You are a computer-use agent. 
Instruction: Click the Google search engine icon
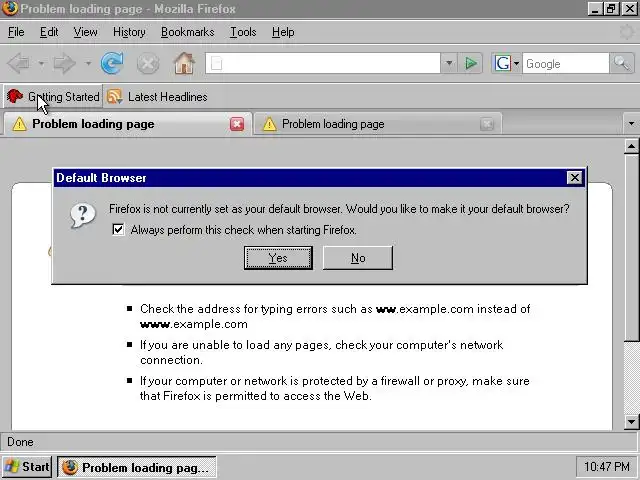click(502, 63)
